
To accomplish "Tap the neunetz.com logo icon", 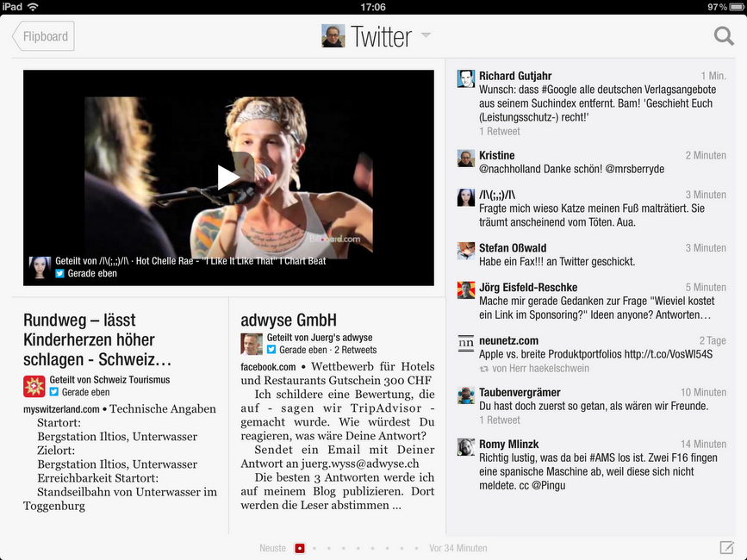I will 466,343.
